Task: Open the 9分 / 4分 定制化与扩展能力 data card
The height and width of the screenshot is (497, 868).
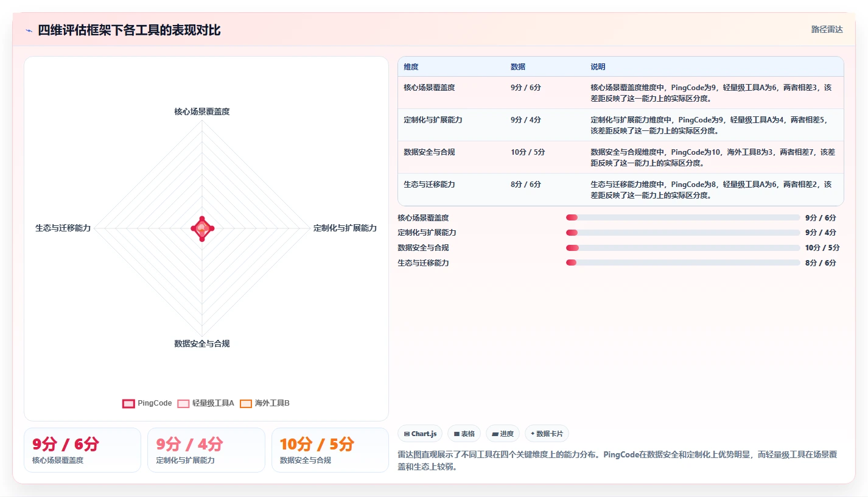Action: (x=206, y=450)
